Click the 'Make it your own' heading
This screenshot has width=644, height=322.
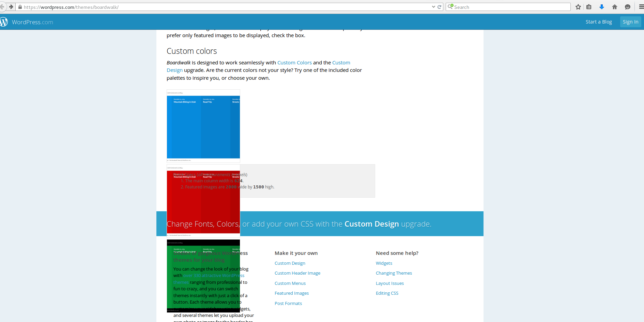click(x=296, y=253)
